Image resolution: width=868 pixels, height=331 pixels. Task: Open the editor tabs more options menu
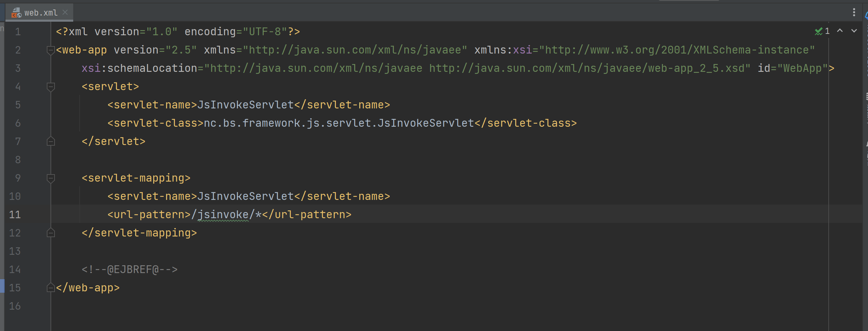(x=854, y=13)
